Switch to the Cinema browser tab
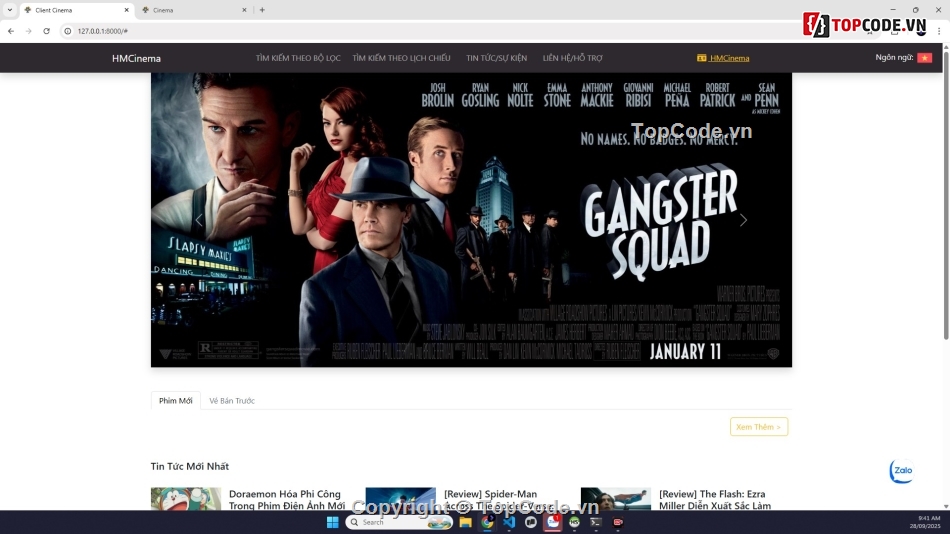 190,10
